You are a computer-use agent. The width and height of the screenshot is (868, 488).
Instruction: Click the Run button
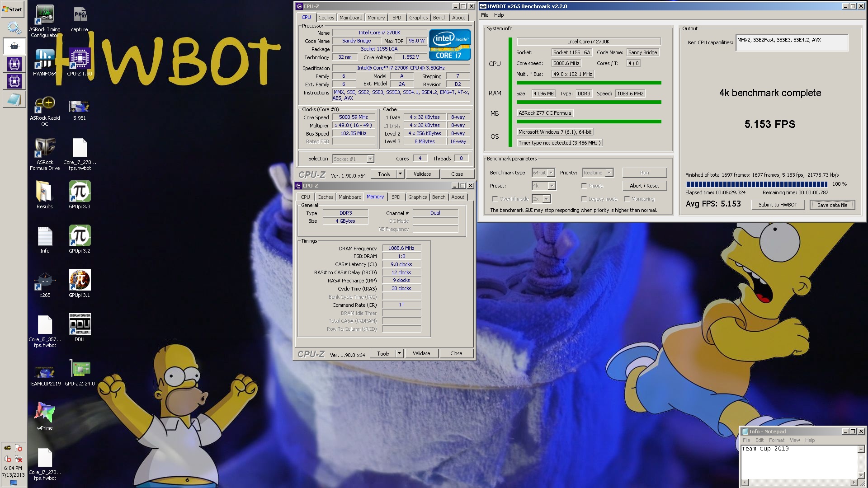(644, 173)
